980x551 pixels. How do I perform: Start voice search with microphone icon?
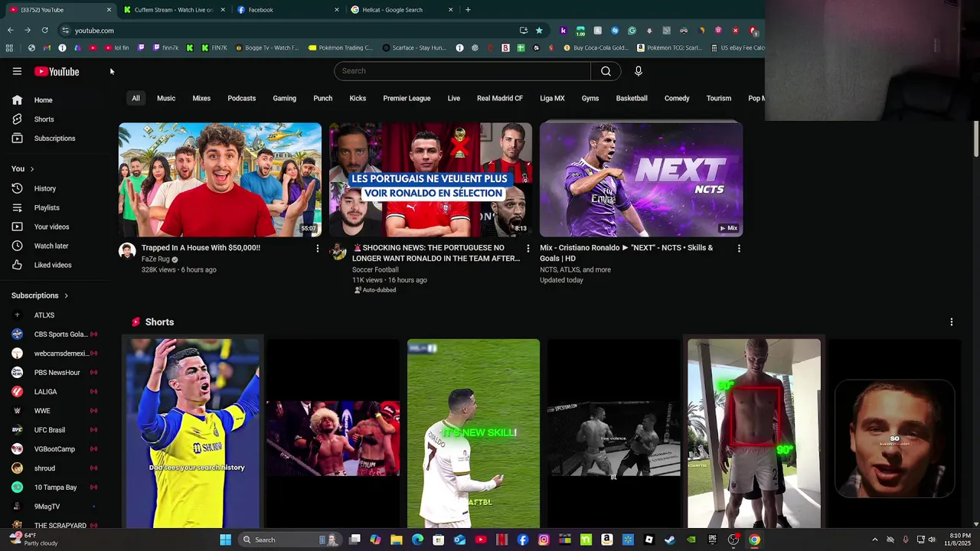[639, 71]
